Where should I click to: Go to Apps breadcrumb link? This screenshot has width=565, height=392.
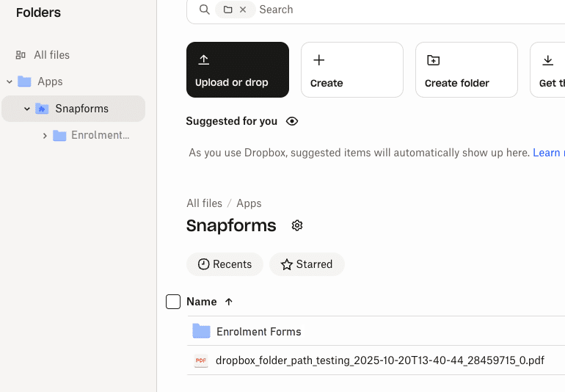249,203
